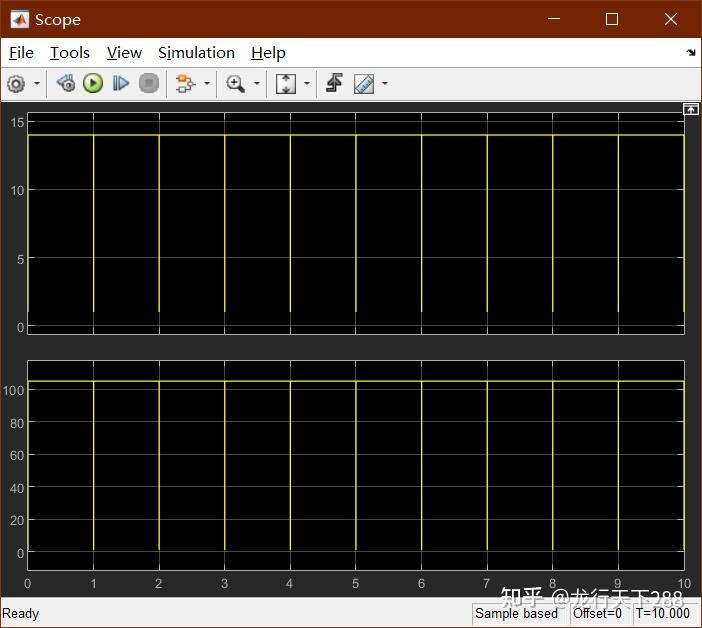Click the MATLAB logo in title bar
702x628 pixels.
point(20,19)
